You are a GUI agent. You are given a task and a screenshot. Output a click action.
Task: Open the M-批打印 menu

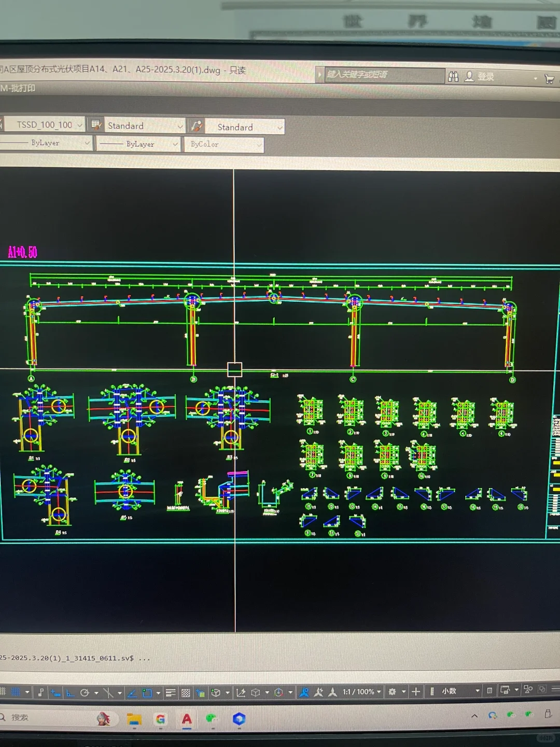pyautogui.click(x=18, y=88)
